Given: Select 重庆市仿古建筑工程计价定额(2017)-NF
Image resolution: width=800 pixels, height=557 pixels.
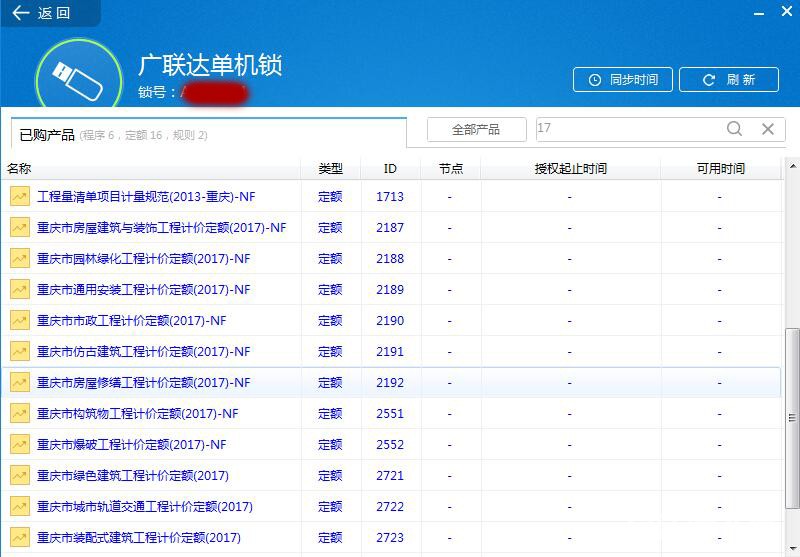Looking at the screenshot, I should [143, 351].
